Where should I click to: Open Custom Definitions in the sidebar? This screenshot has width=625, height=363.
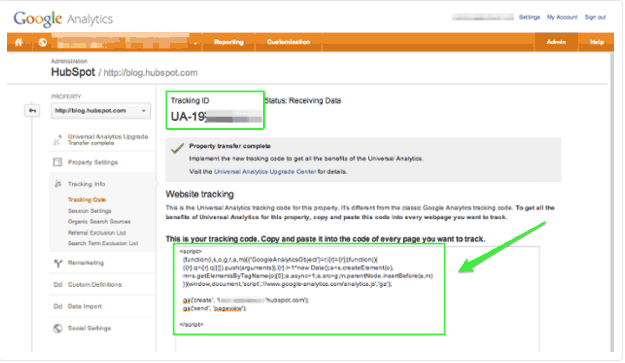pyautogui.click(x=94, y=285)
